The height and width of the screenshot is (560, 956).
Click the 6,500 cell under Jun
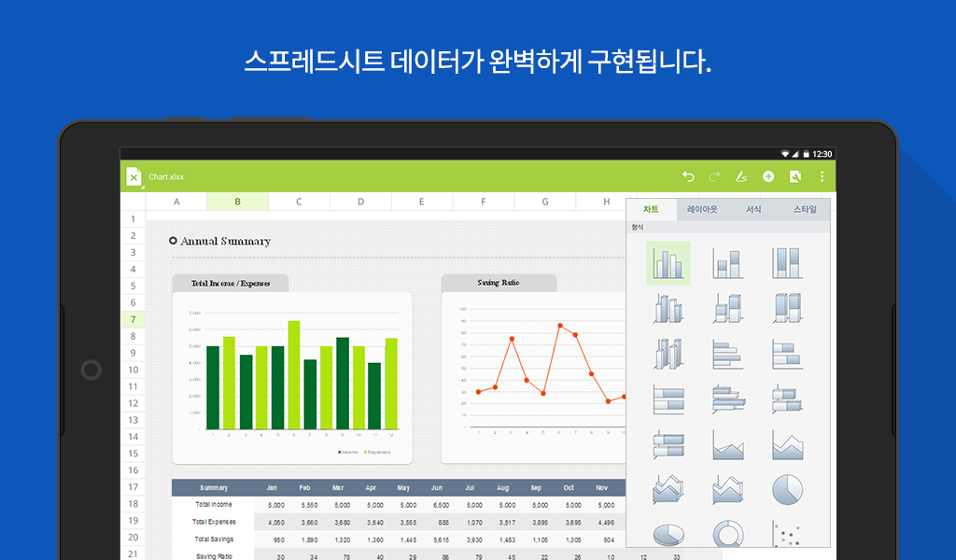click(x=441, y=505)
